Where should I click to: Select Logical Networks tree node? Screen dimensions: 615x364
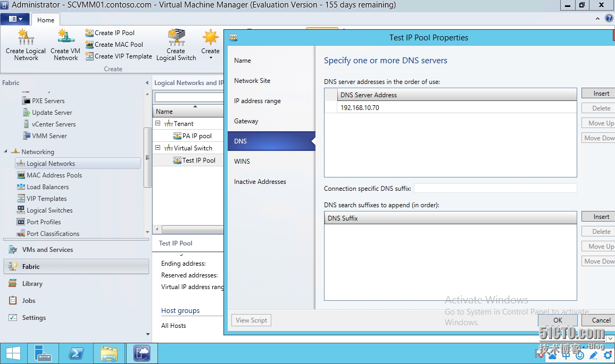78,163
